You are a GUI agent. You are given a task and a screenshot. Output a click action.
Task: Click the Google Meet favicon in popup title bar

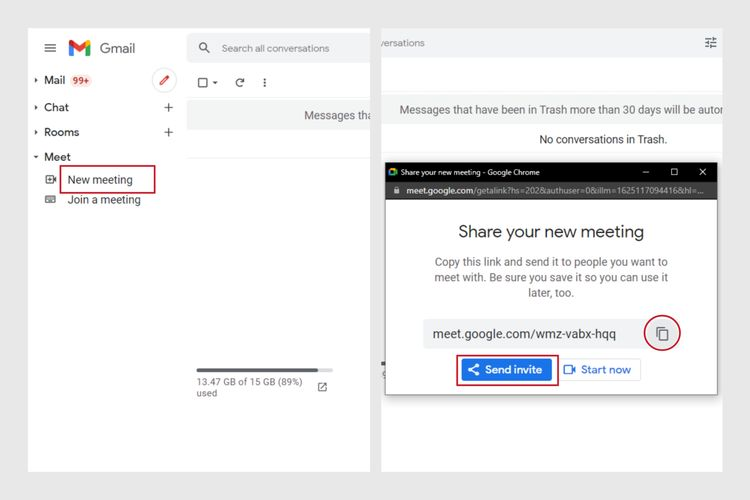393,172
